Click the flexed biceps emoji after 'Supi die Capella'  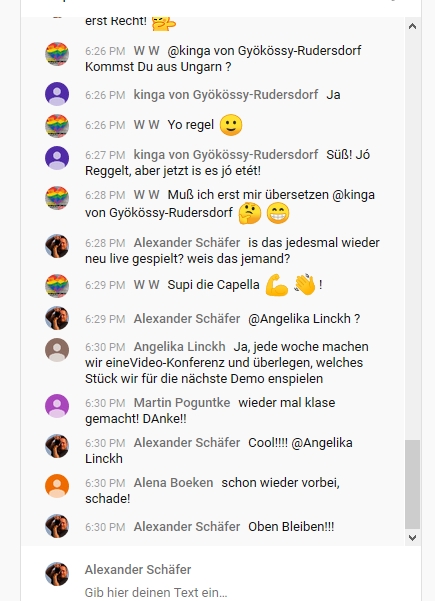277,285
